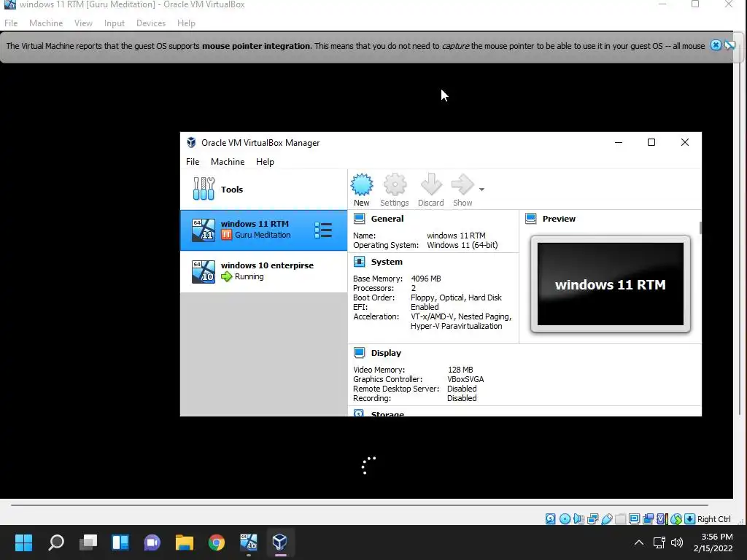The height and width of the screenshot is (560, 747).
Task: Open taskbar Search
Action: point(55,542)
